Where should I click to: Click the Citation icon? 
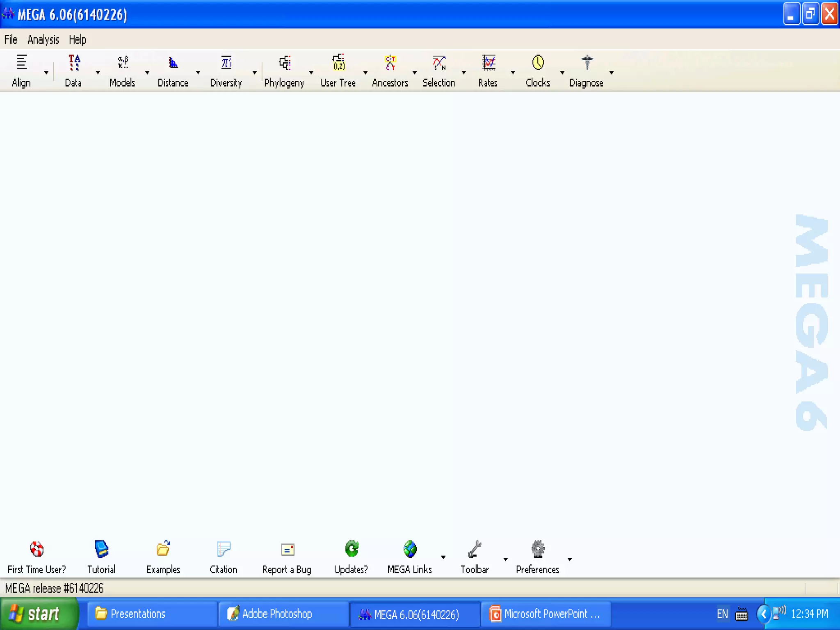tap(224, 549)
